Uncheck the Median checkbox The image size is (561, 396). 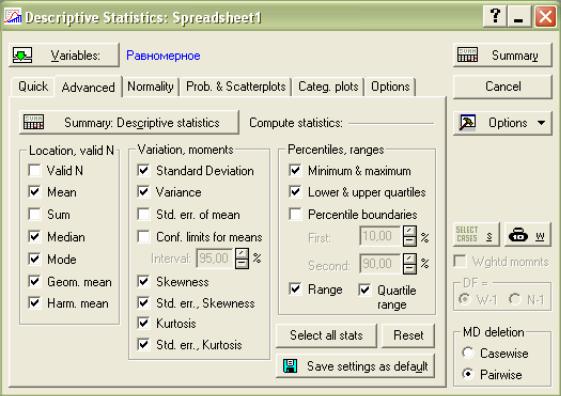[35, 236]
